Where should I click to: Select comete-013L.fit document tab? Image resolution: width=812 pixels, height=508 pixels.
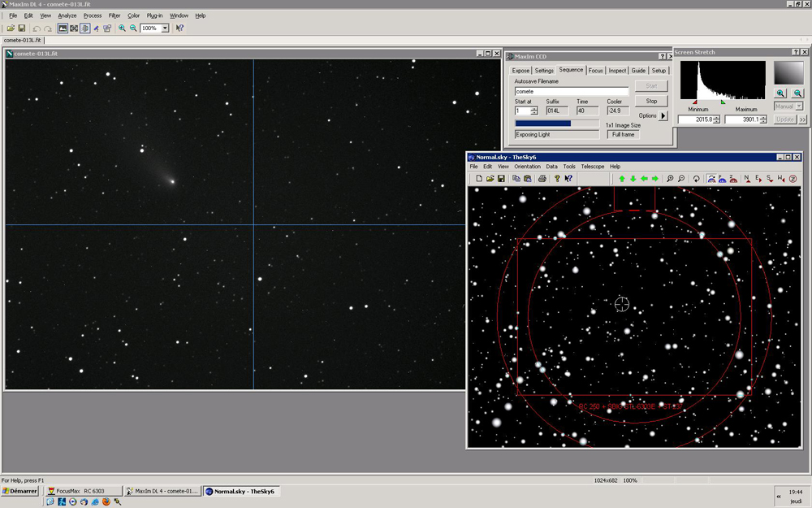22,40
